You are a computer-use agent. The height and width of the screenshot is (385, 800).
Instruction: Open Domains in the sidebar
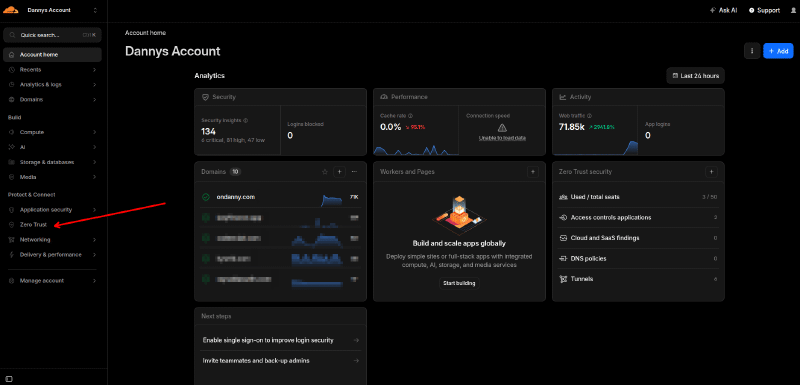pyautogui.click(x=52, y=99)
